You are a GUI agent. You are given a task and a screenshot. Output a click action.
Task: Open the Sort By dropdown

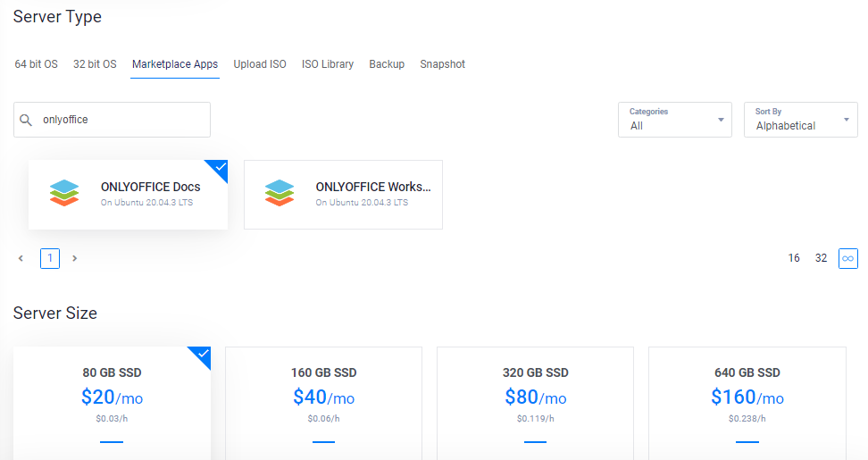click(800, 120)
